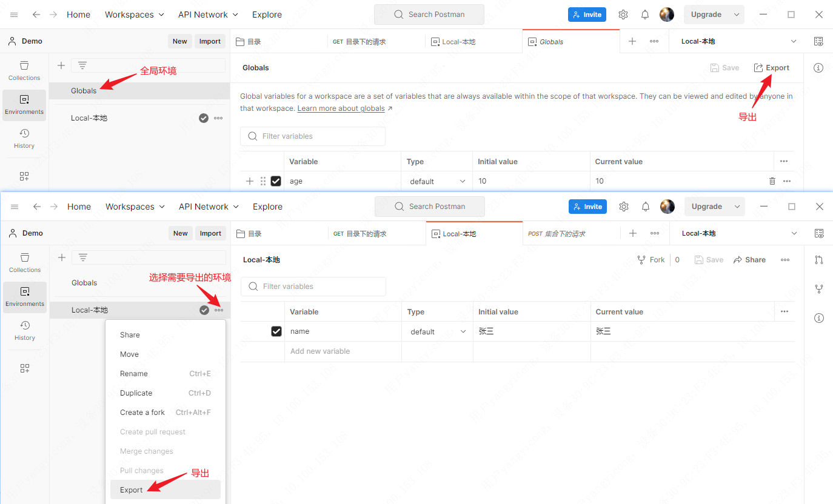Open settings gear in lower Postman window

[x=624, y=207]
